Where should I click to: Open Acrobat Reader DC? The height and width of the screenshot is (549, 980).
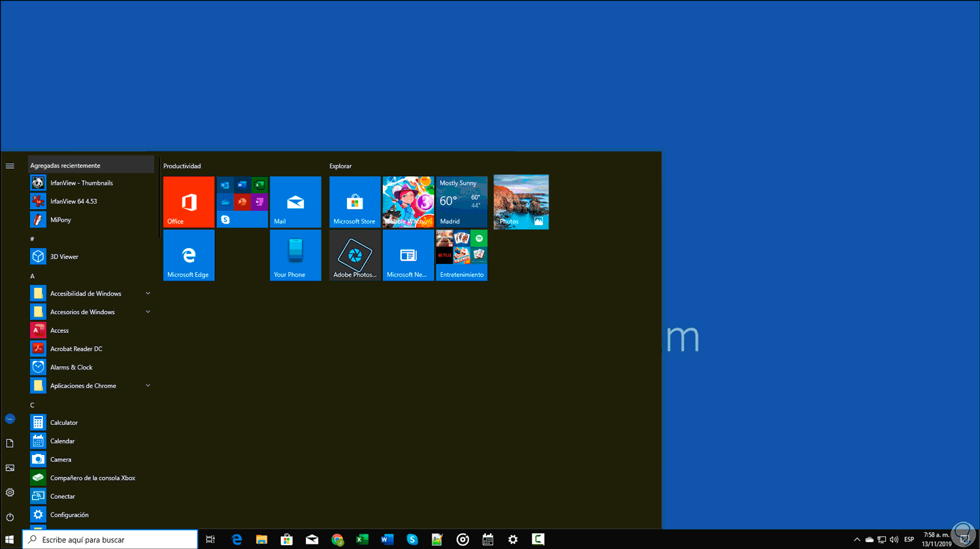tap(91, 349)
